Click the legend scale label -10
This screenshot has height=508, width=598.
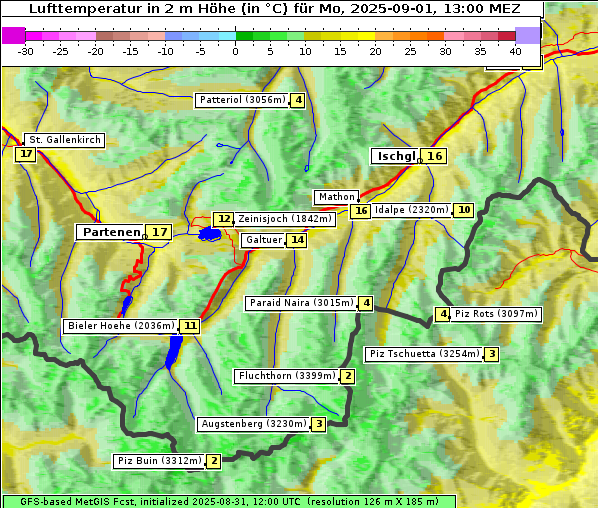coord(165,51)
